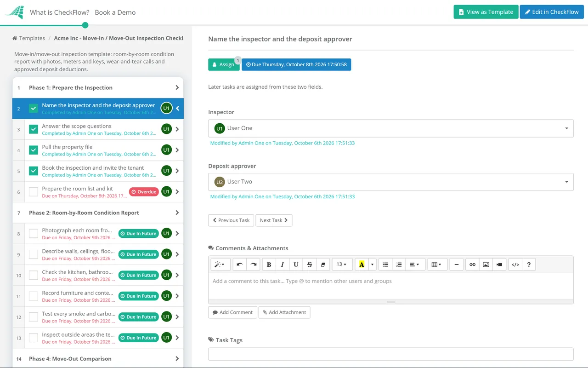The image size is (588, 368).
Task: Click into the comment text area
Action: tap(391, 286)
